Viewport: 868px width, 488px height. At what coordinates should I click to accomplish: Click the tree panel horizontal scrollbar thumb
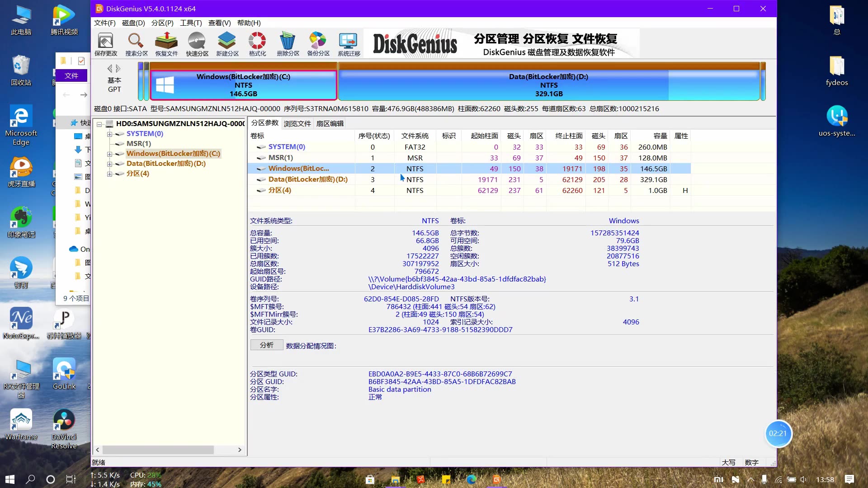pyautogui.click(x=158, y=450)
